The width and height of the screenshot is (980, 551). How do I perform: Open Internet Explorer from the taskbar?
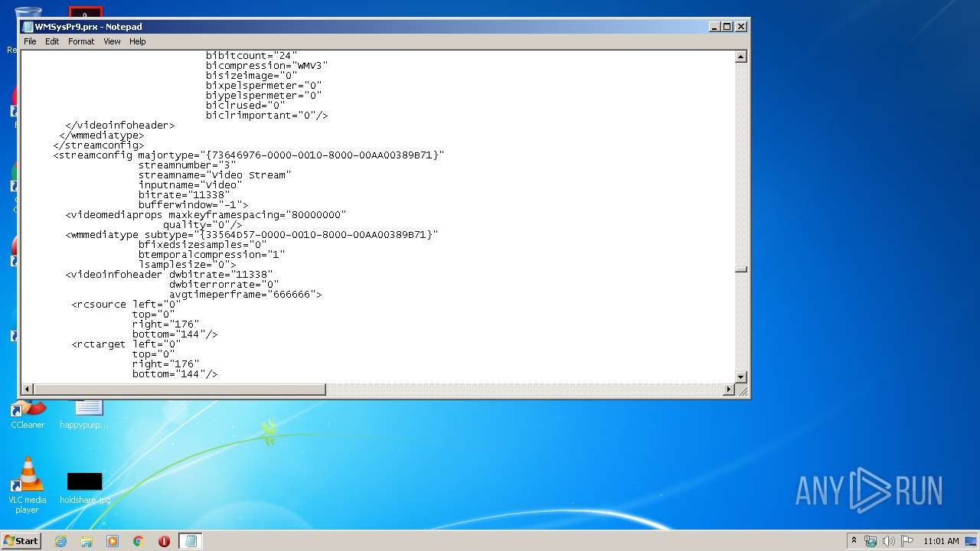tap(60, 541)
